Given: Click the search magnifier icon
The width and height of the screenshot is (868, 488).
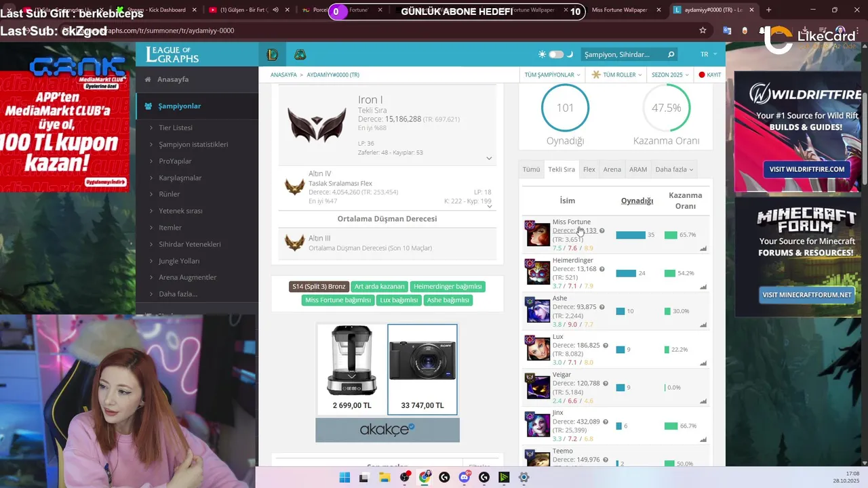Looking at the screenshot, I should pos(671,54).
